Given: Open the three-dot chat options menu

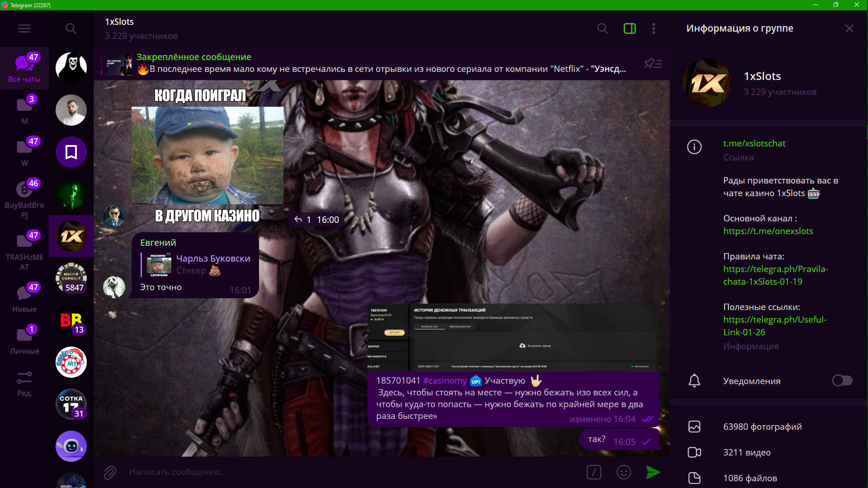Looking at the screenshot, I should (x=653, y=28).
